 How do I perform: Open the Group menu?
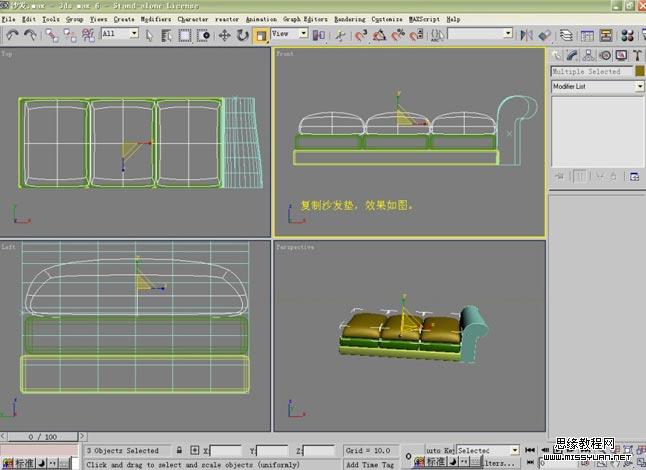click(x=75, y=19)
